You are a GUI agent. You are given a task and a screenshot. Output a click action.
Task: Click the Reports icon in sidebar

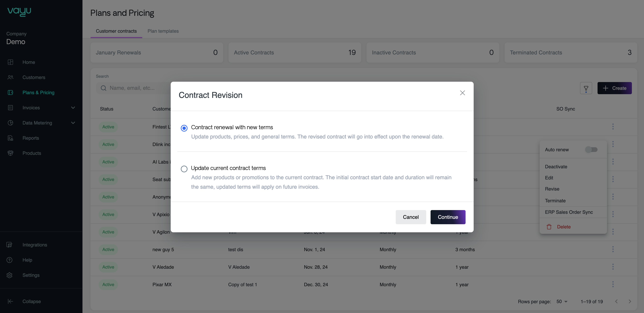tap(10, 138)
